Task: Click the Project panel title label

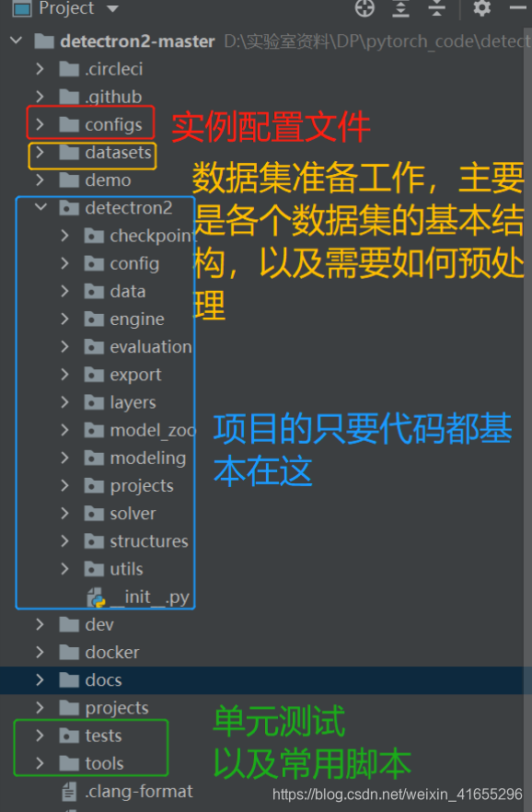Action: [66, 8]
